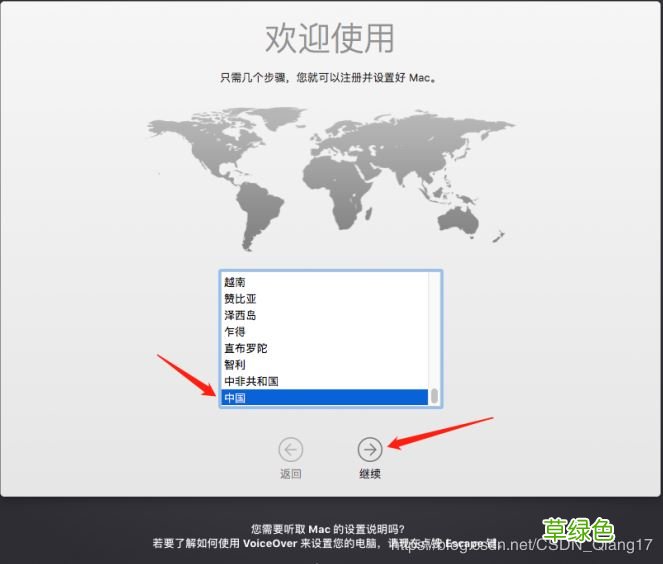Image resolution: width=663 pixels, height=564 pixels.
Task: Select 越南 in the country list
Action: [x=324, y=282]
